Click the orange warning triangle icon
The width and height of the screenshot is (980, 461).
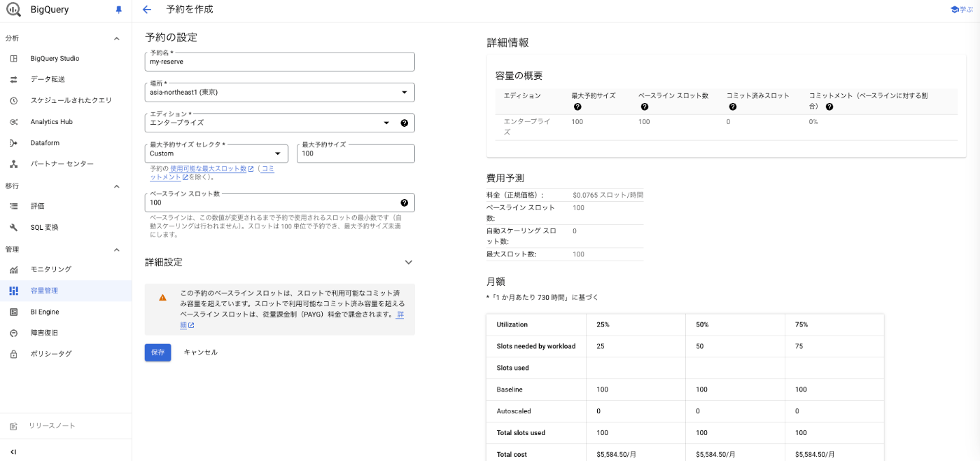[162, 298]
